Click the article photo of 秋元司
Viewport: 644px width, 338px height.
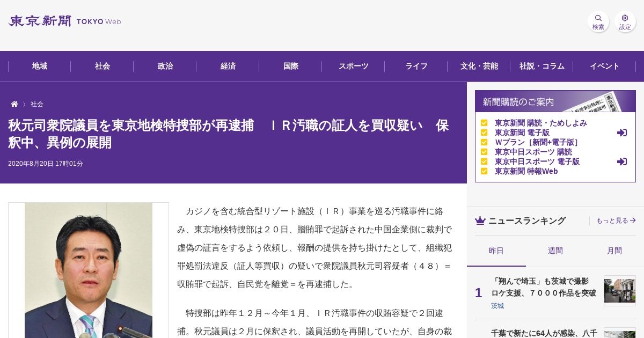89,270
